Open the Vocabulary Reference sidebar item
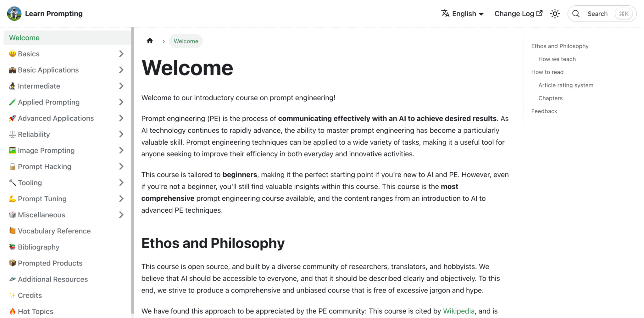644x318 pixels. [54, 231]
